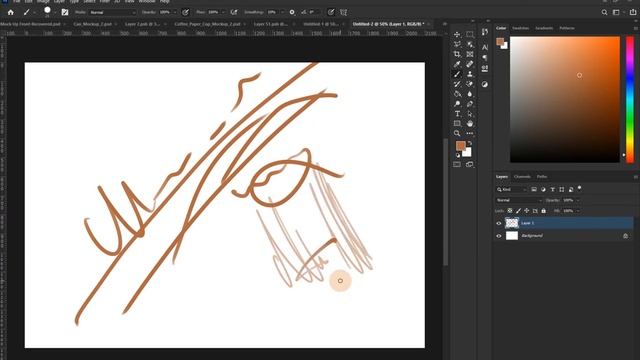Open the Coffee_Paper_Cup_Mockup_2.psd document tab
640x360 pixels.
click(207, 24)
